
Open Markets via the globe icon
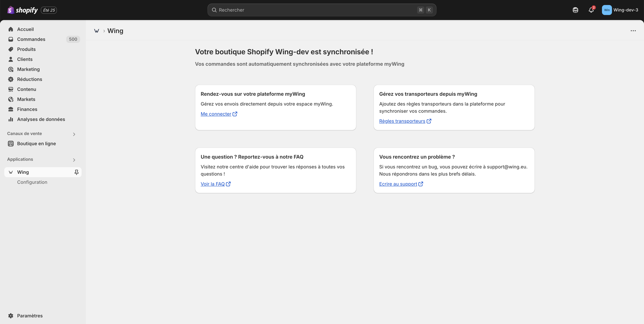[11, 99]
